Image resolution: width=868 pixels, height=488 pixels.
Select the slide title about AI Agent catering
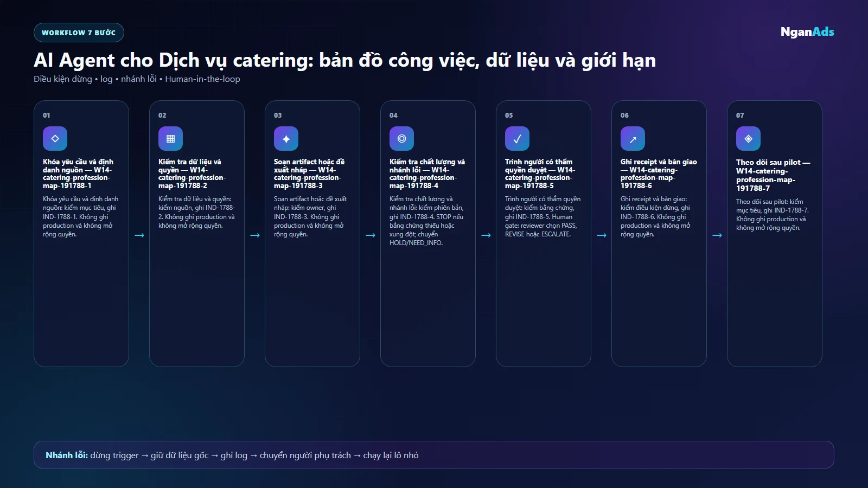[344, 60]
